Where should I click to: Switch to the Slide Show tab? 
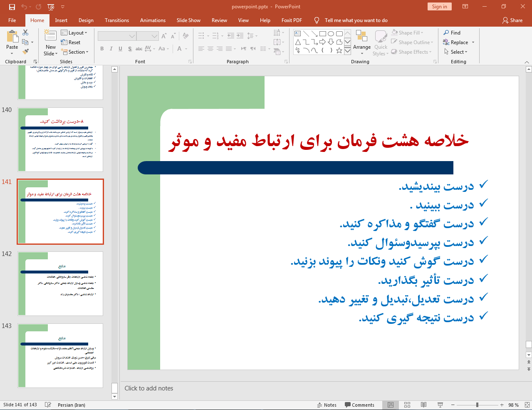tap(188, 20)
